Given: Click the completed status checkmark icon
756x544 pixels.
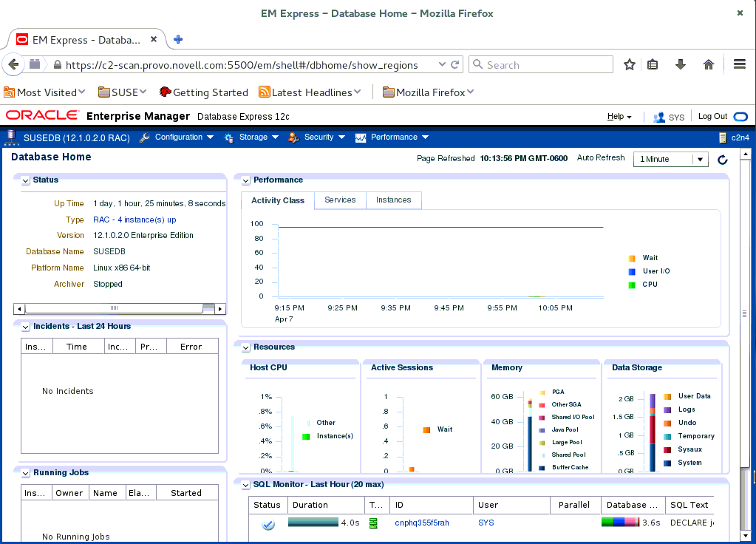Looking at the screenshot, I should point(268,524).
